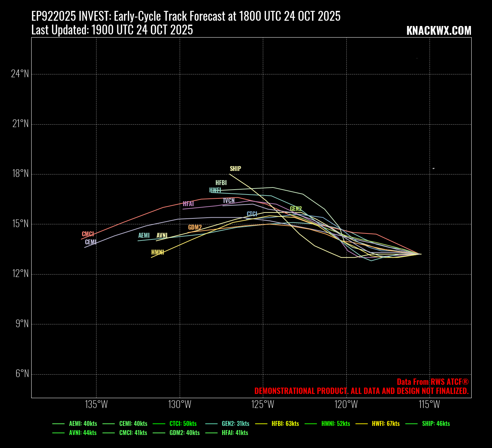Click the 125°W longitude axis label

coord(263,404)
